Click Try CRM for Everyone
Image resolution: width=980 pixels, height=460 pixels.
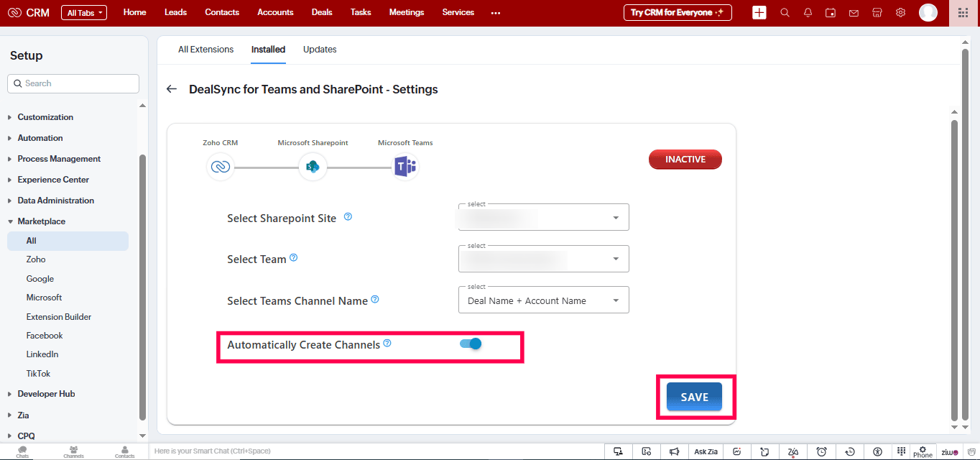click(678, 12)
